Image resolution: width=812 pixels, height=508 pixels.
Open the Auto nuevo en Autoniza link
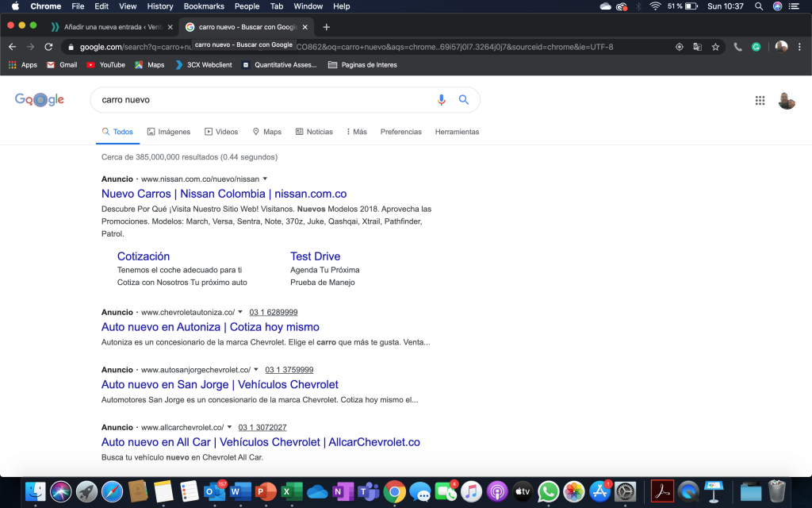[x=210, y=327]
